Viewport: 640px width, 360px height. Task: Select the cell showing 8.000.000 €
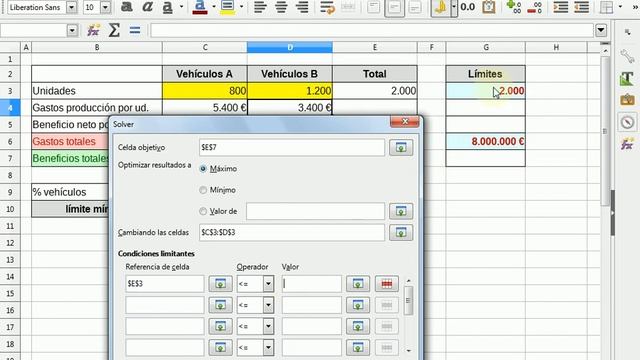coord(486,141)
